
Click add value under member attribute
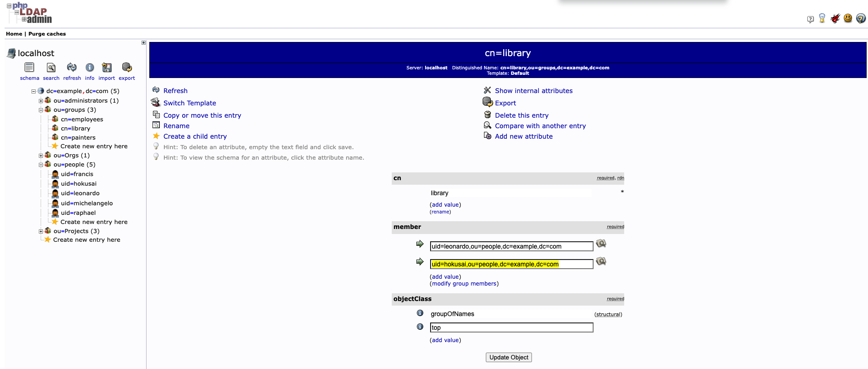[x=445, y=277]
